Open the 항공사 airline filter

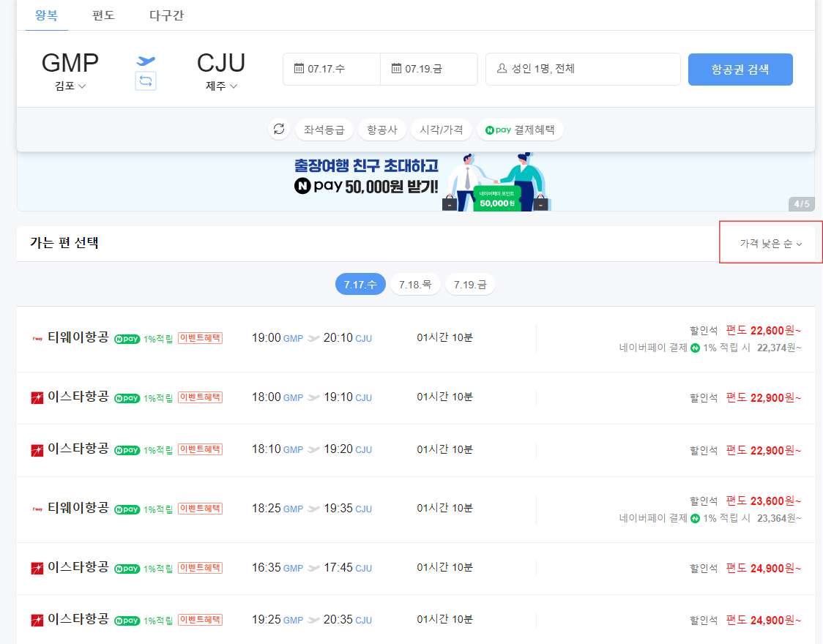coord(382,130)
